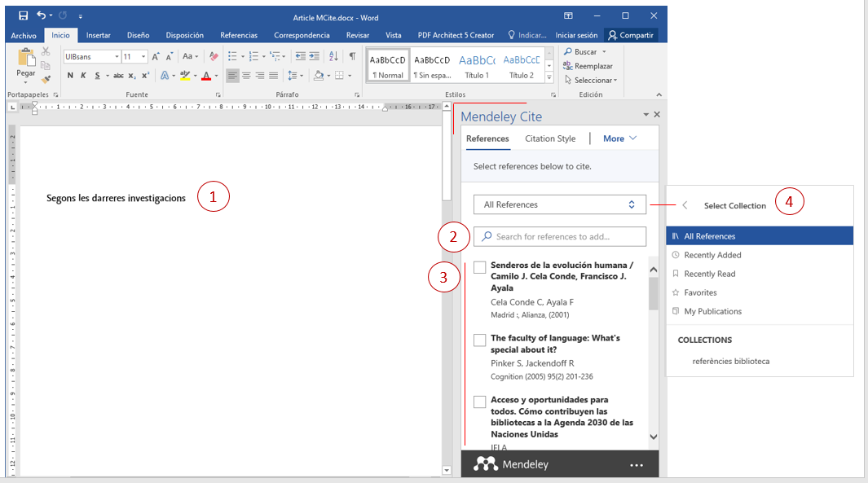Decrease the paragraph indent
Image resolution: width=868 pixels, height=483 pixels.
pyautogui.click(x=301, y=56)
